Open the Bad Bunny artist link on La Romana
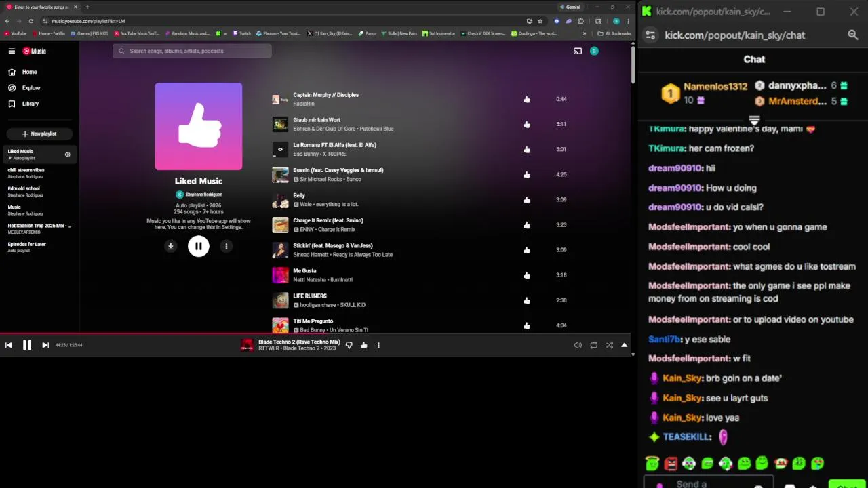This screenshot has width=868, height=488. pyautogui.click(x=306, y=154)
